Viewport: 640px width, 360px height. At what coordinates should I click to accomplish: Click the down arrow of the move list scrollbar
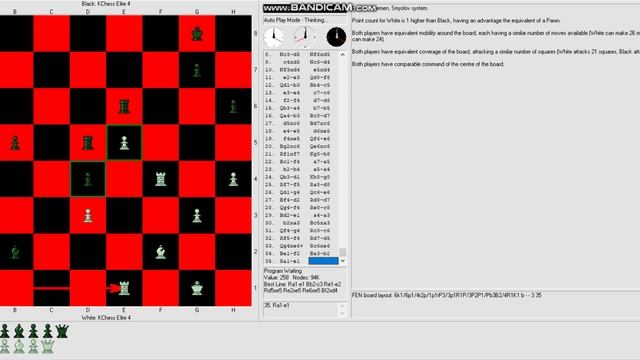pos(342,261)
